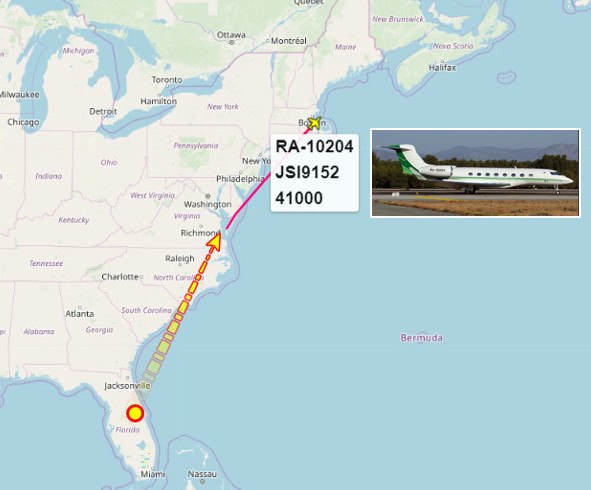Click the Charlotte city label
Image resolution: width=591 pixels, height=490 pixels.
pyautogui.click(x=120, y=277)
